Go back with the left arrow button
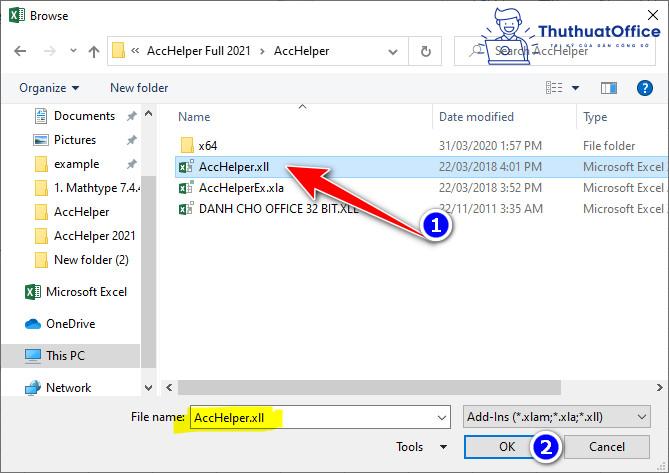The height and width of the screenshot is (473, 669). click(x=20, y=52)
